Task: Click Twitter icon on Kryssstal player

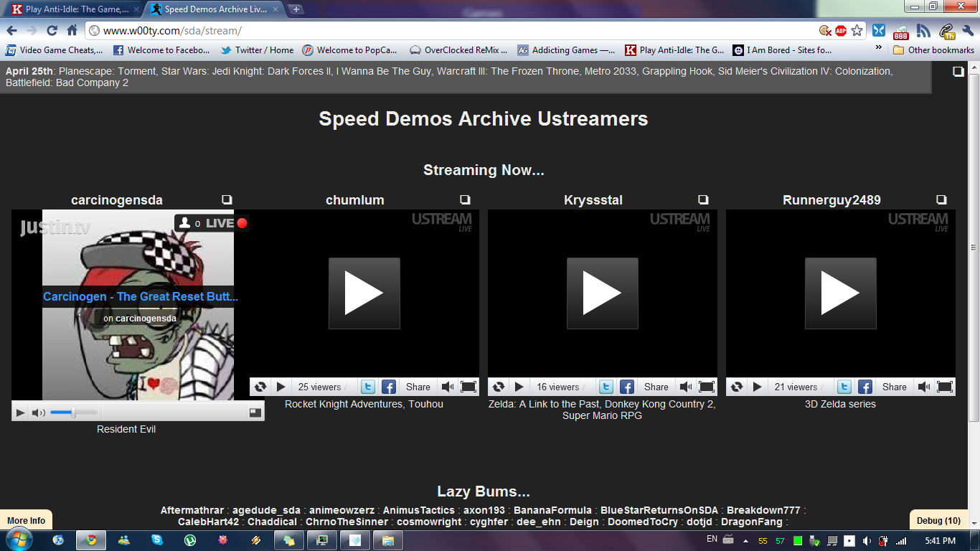Action: tap(606, 387)
